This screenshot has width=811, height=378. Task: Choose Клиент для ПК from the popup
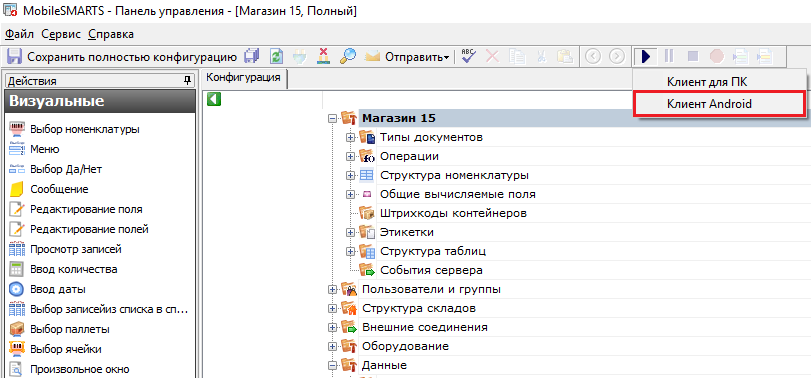tap(707, 82)
